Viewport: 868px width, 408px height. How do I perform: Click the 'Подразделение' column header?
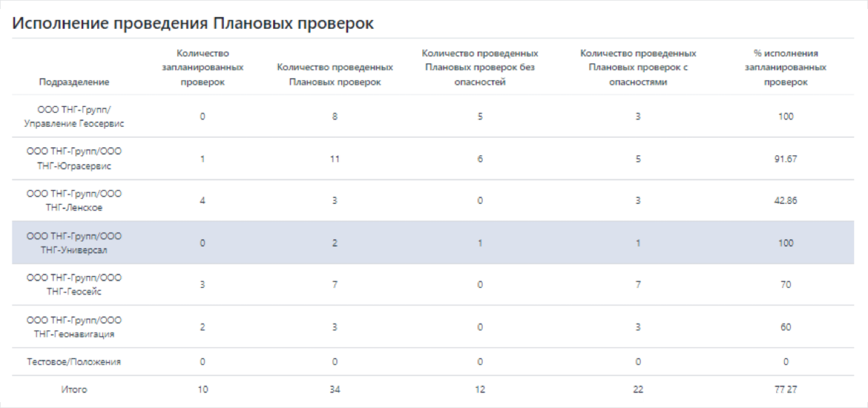pyautogui.click(x=74, y=82)
